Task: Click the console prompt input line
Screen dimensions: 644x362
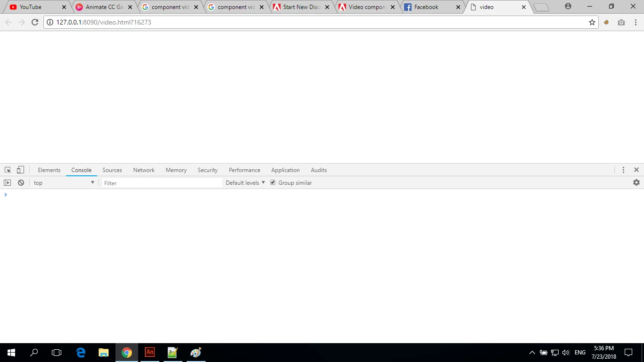Action: (322, 195)
